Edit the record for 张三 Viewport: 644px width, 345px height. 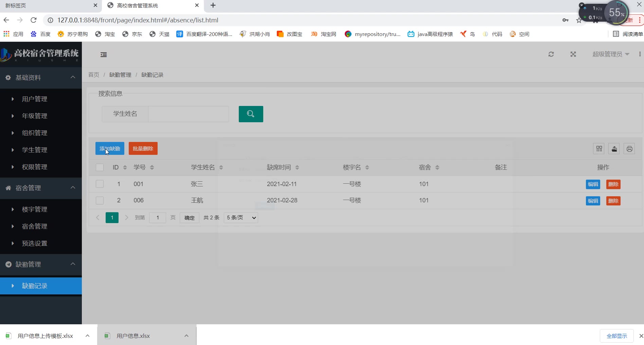[x=593, y=184]
